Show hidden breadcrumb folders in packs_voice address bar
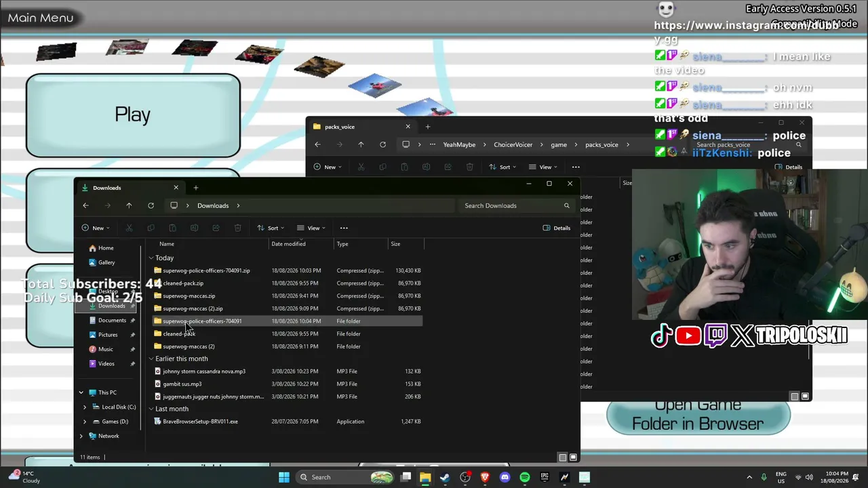 [x=432, y=144]
